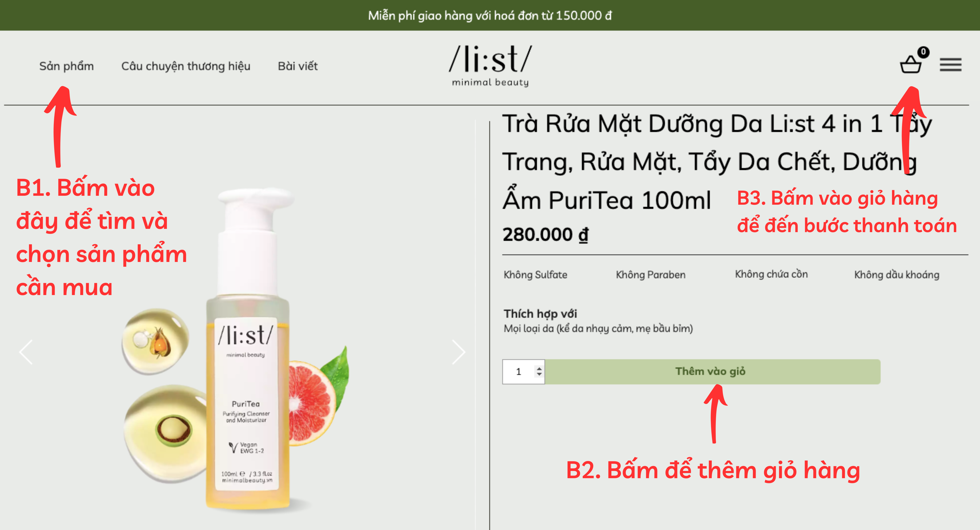Show next product image with right chevron
This screenshot has width=980, height=530.
pos(458,352)
